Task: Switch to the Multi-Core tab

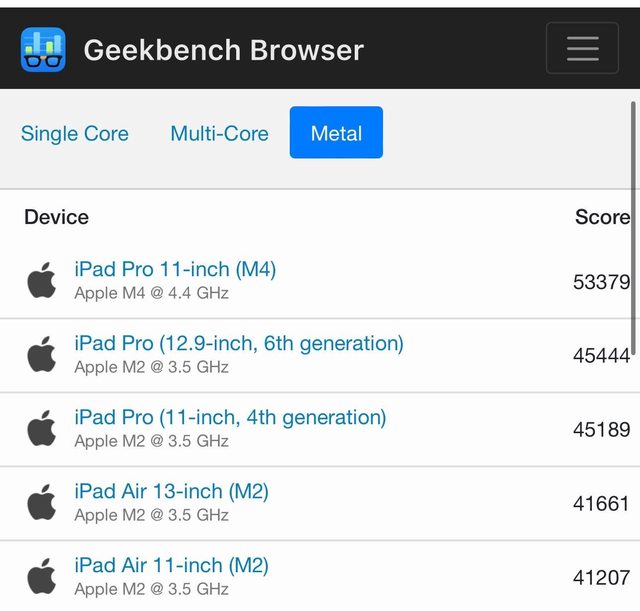Action: coord(219,133)
